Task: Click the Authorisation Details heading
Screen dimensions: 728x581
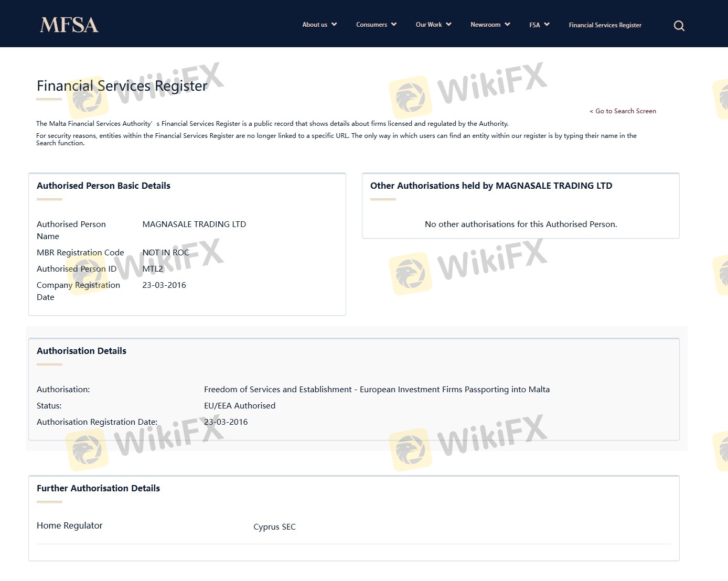Action: [81, 351]
